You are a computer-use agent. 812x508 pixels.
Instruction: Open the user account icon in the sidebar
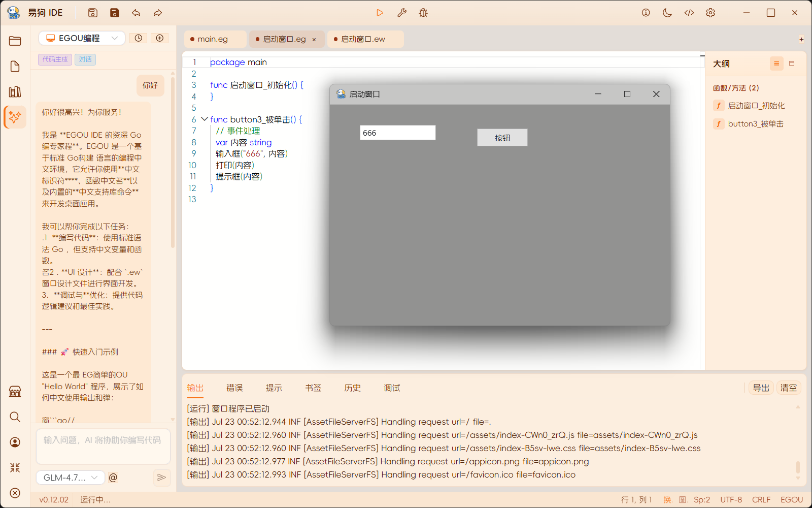[15, 442]
